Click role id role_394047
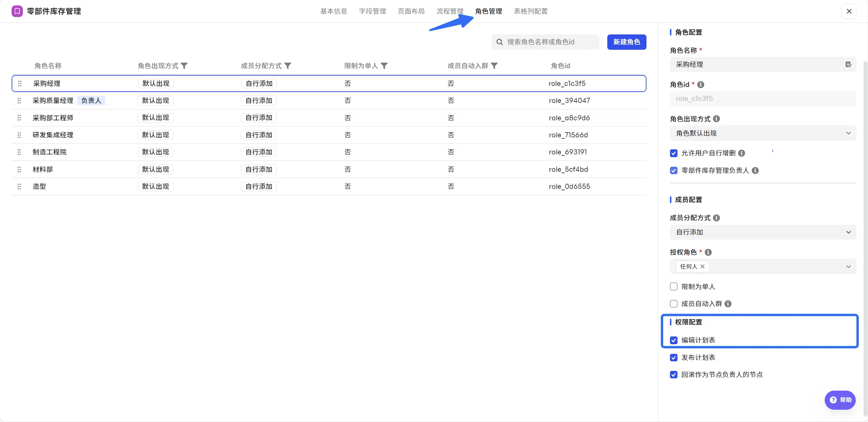The image size is (868, 422). (569, 101)
